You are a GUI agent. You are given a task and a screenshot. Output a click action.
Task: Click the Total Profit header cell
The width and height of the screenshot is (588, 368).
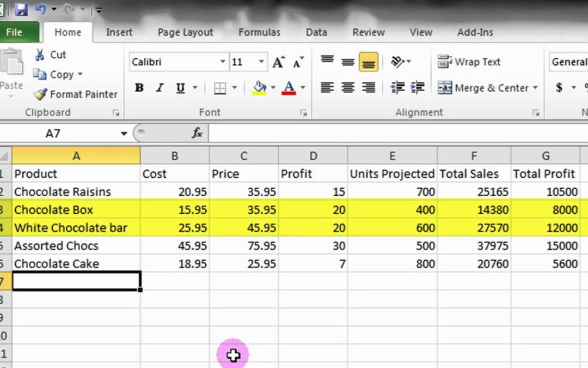545,173
